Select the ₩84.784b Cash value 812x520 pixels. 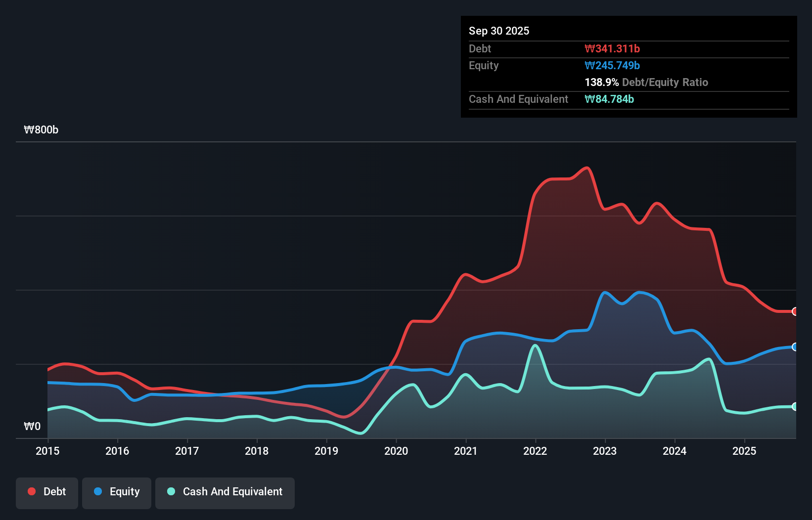pos(609,99)
